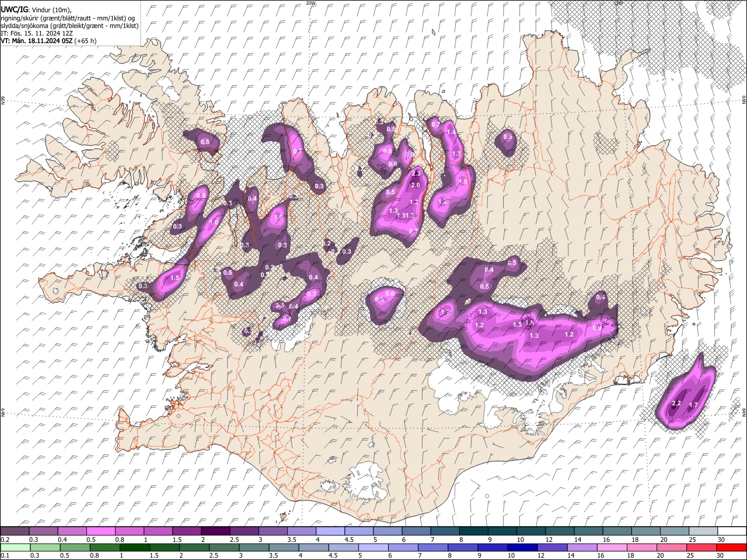Click the line "rigning/skúrir (grænt/blátt/rautt - mm/1klst) og"

coord(68,18)
